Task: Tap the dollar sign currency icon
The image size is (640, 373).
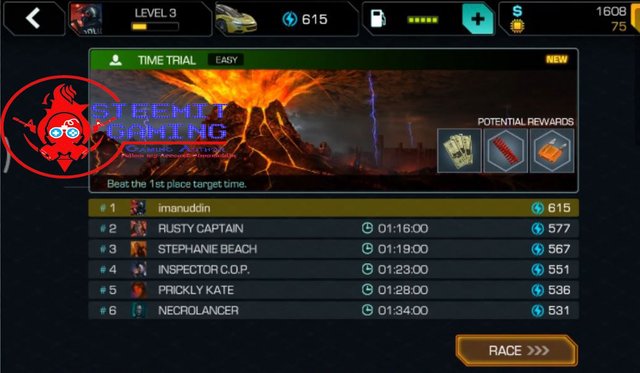Action: coord(517,11)
